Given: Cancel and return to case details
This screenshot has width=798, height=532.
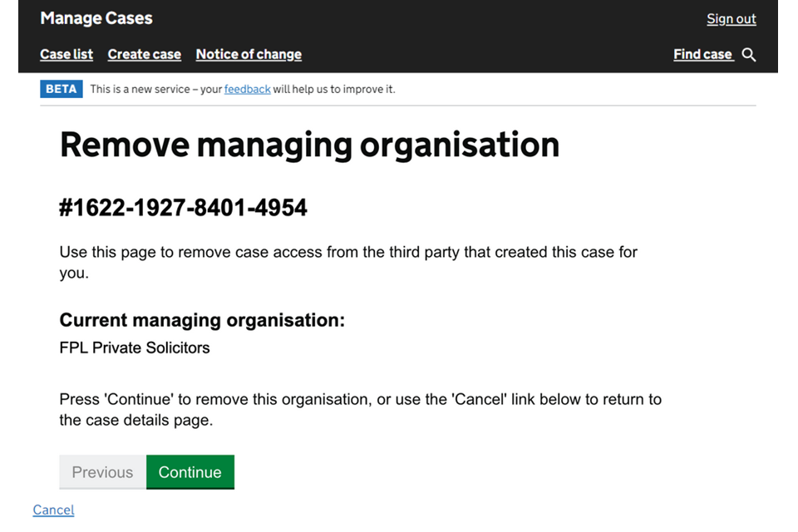Looking at the screenshot, I should tap(53, 510).
